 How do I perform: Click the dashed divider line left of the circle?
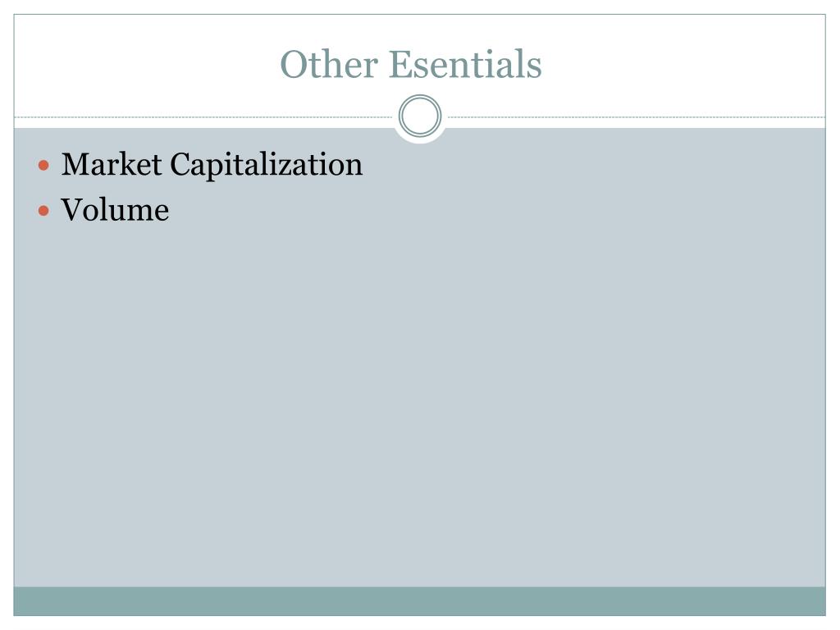pos(205,117)
